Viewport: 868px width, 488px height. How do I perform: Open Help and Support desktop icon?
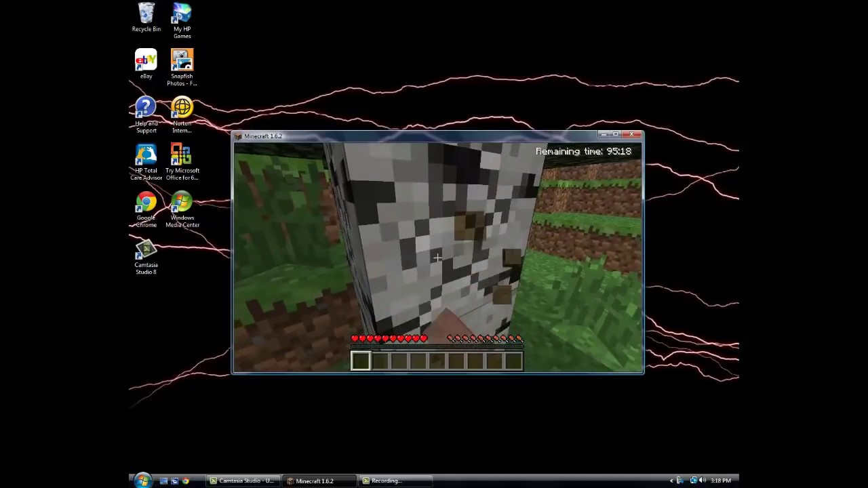[146, 115]
